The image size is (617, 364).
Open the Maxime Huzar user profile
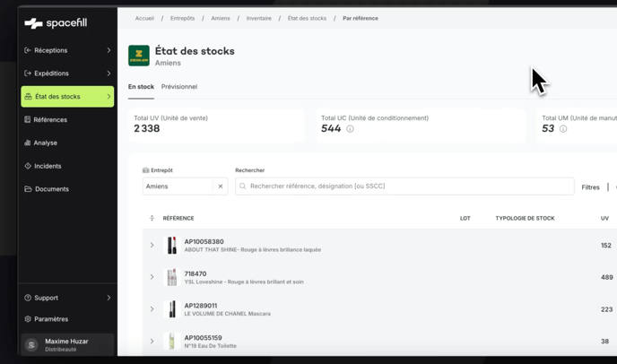click(67, 344)
